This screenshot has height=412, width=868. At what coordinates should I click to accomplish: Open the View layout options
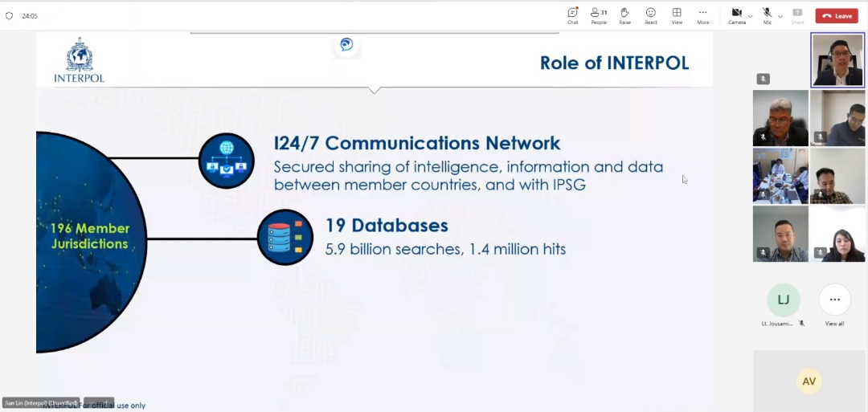(677, 15)
